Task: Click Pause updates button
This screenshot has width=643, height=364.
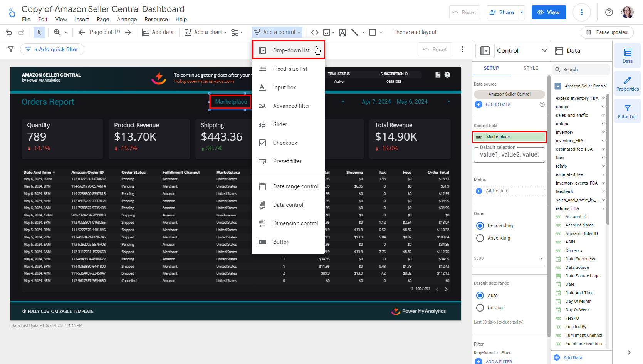Action: (607, 32)
